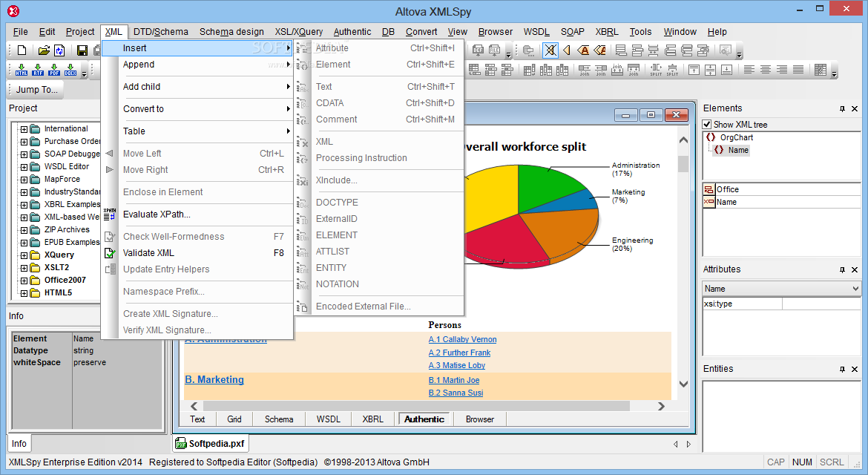Viewport: 868px width, 475px height.
Task: Close the Entities panel
Action: click(855, 370)
